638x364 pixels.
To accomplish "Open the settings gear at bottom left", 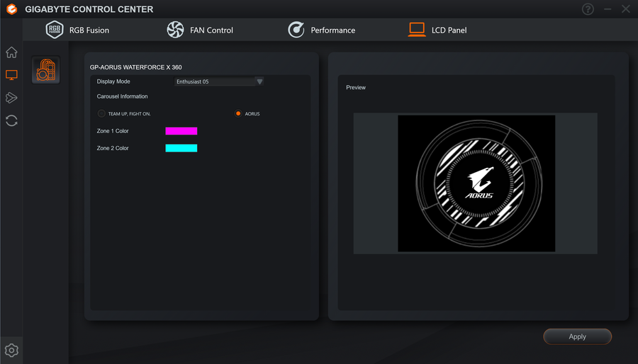I will [11, 350].
